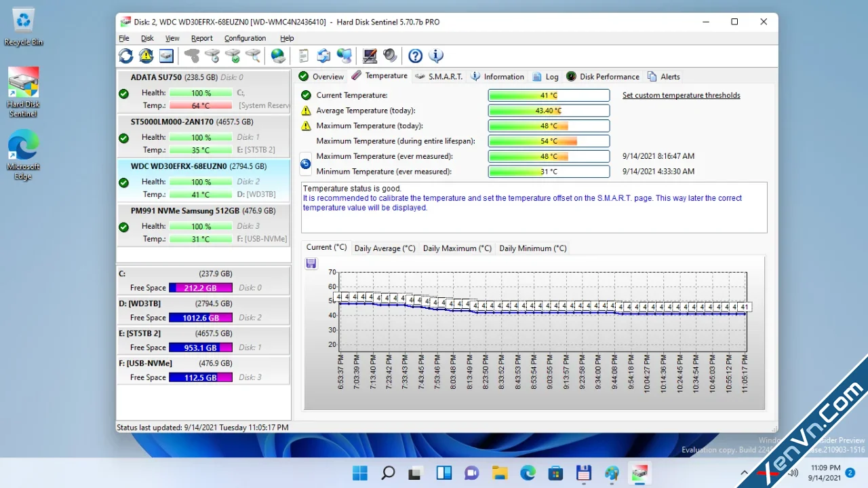Viewport: 868px width, 488px height.
Task: Click Set custom temperature thresholds link
Action: click(x=681, y=96)
